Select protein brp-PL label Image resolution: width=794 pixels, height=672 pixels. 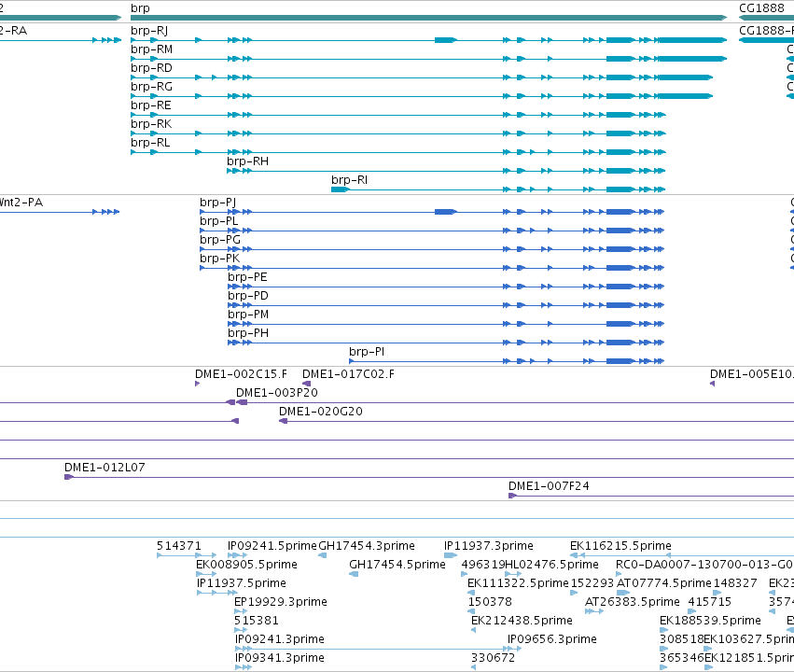218,221
